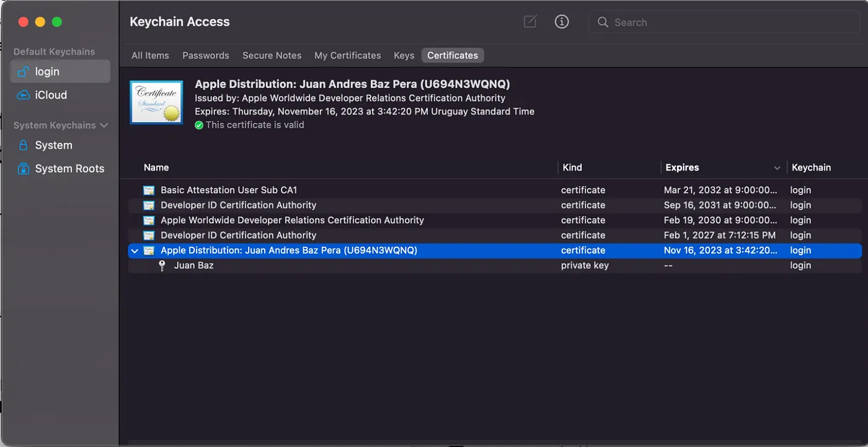Viewport: 868px width, 447px height.
Task: Click the search magnifier icon
Action: (603, 22)
